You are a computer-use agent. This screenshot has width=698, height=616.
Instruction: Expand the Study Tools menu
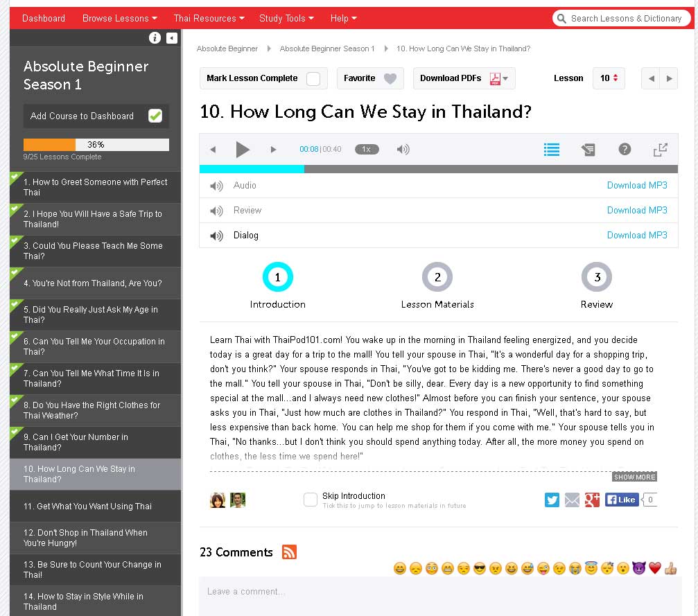[287, 18]
